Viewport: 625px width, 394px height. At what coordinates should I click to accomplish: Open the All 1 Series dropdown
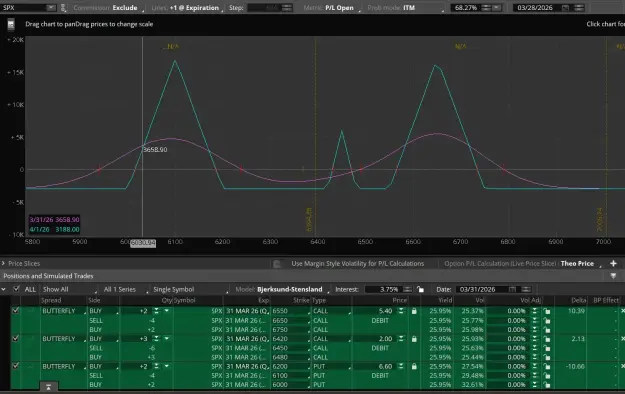[125, 289]
